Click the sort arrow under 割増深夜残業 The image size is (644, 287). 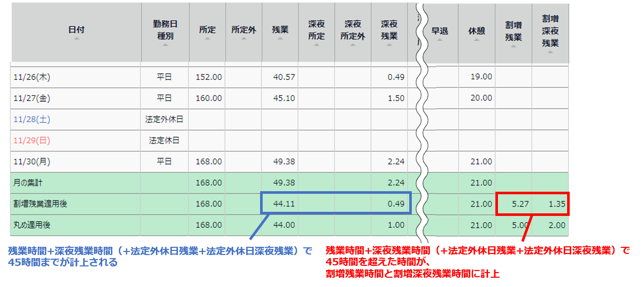pos(550,52)
